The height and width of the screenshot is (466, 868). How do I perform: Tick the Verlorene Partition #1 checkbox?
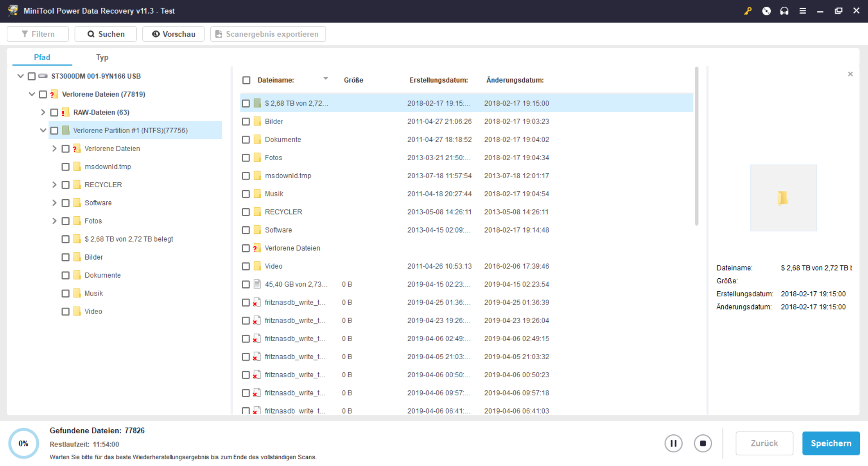(x=54, y=130)
